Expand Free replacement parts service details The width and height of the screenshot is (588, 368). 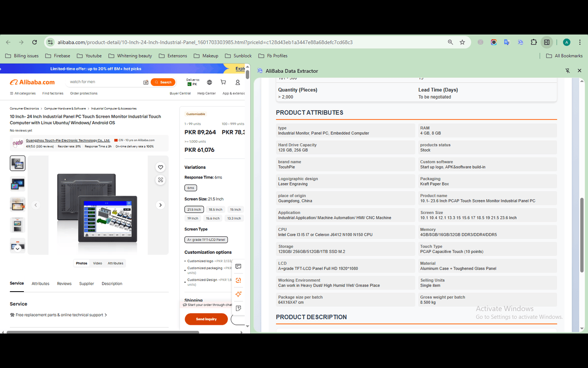[x=59, y=315]
